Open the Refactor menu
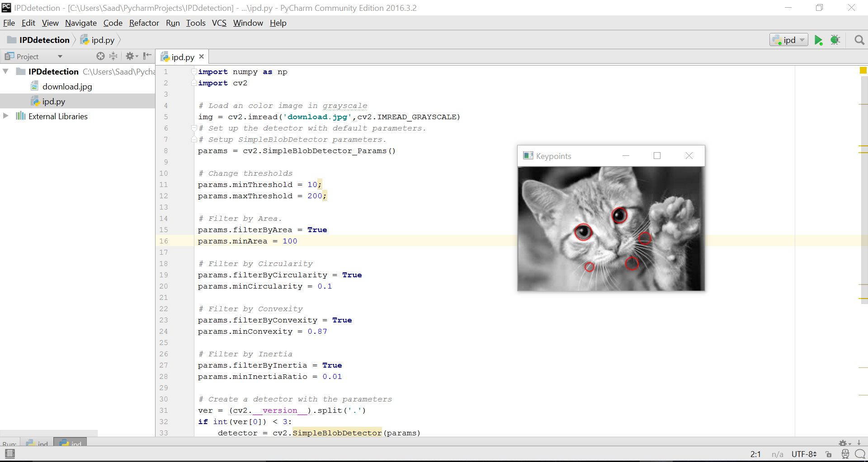The image size is (868, 462). 144,23
